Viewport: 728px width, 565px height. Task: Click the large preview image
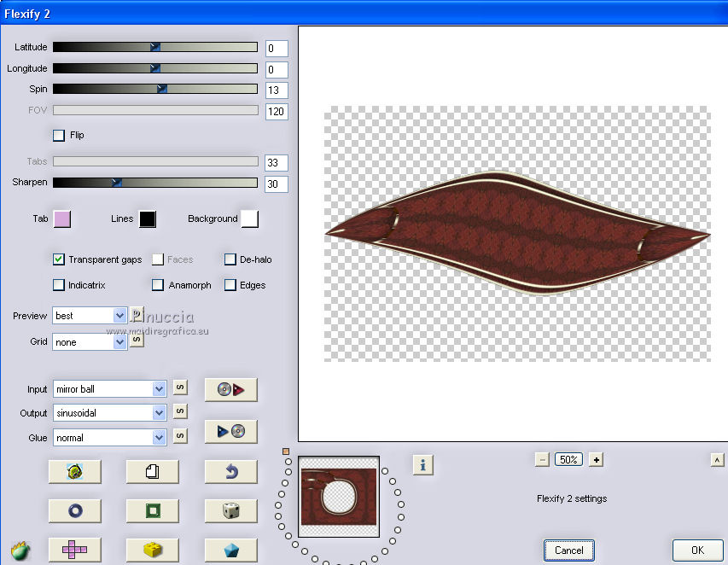coord(517,234)
